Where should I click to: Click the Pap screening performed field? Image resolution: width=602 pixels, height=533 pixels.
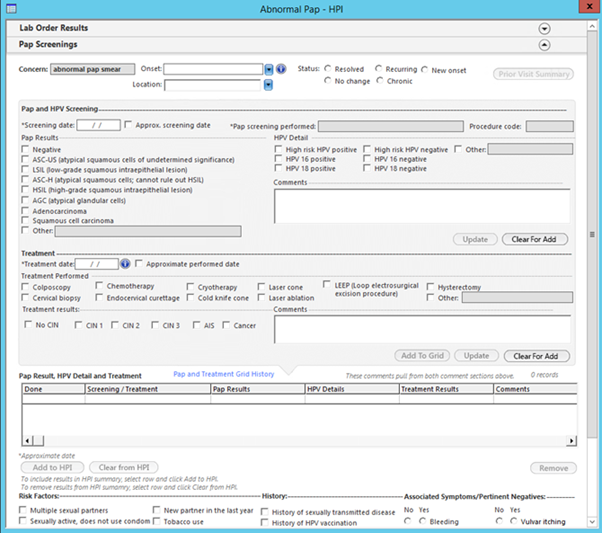(x=390, y=126)
